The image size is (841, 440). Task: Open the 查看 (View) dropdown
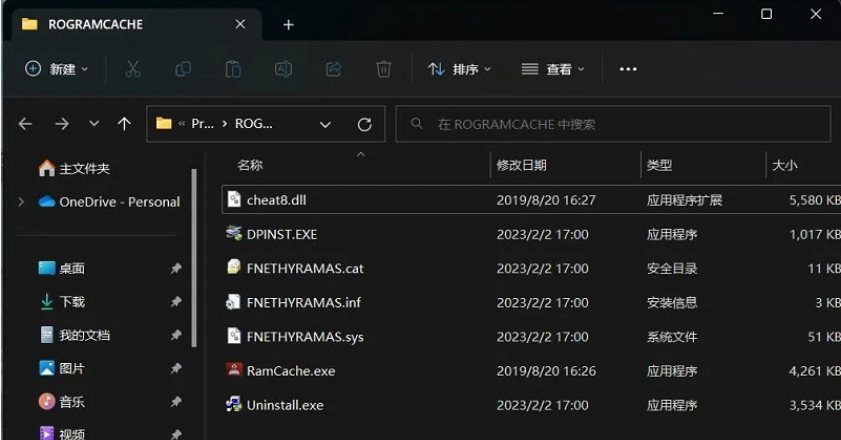pyautogui.click(x=553, y=69)
